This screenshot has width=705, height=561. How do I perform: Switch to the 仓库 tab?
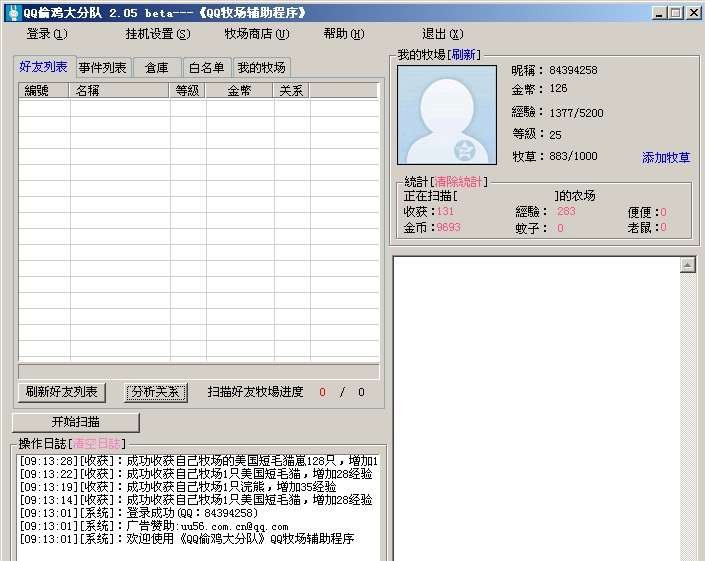(x=157, y=68)
